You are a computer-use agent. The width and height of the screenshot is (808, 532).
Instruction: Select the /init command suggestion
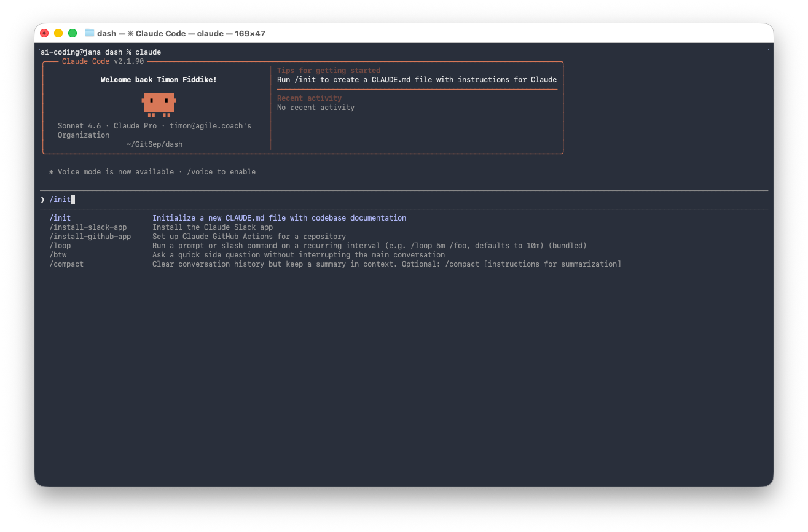pos(60,218)
